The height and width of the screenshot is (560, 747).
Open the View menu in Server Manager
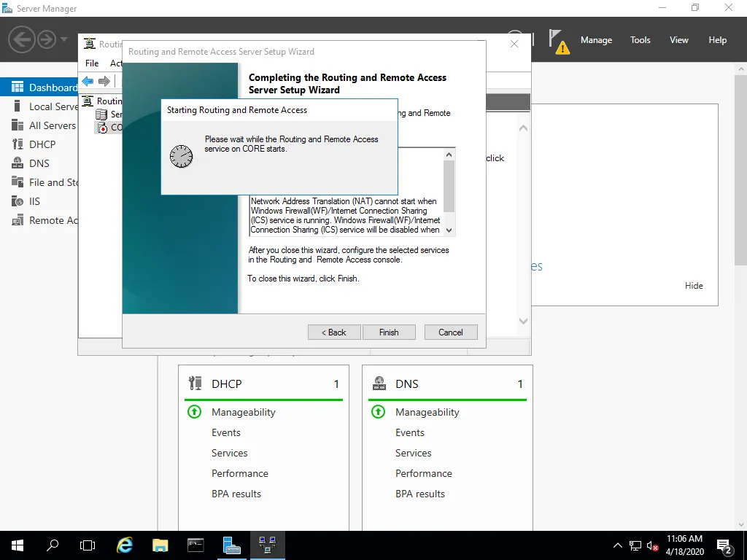pos(679,40)
